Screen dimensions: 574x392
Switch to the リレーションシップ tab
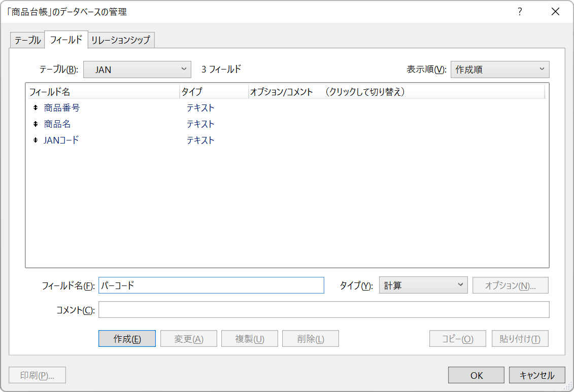tap(121, 40)
